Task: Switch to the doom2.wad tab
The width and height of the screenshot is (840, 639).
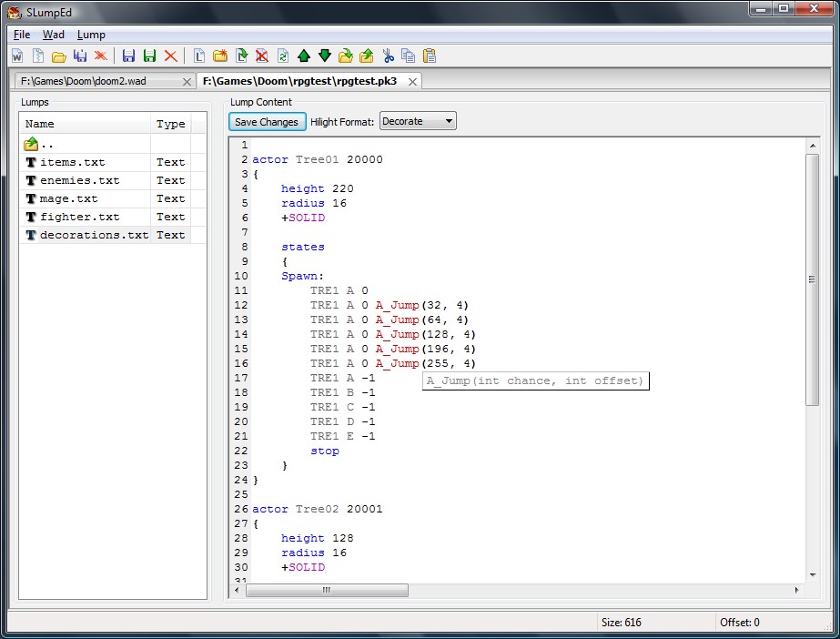Action: pos(83,81)
